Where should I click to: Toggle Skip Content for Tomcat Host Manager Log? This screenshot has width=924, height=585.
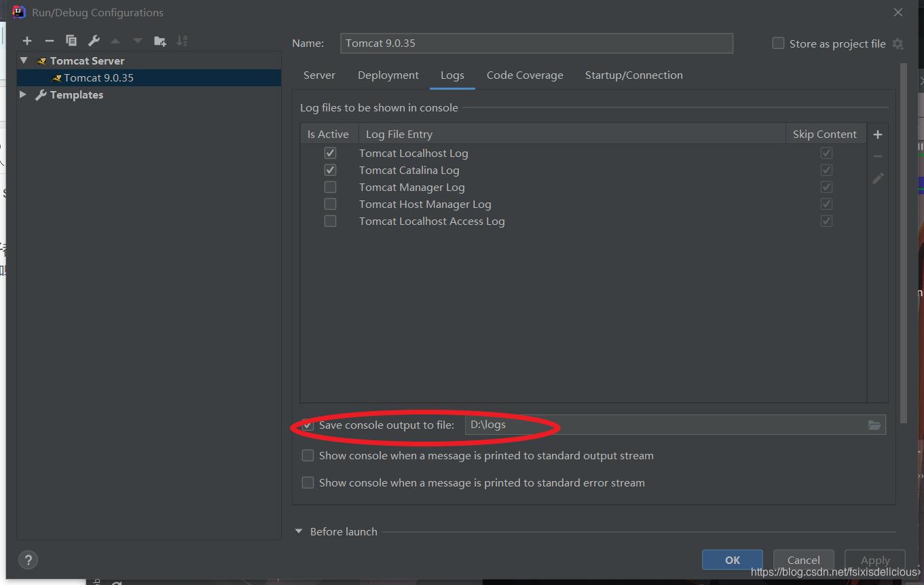[826, 204]
